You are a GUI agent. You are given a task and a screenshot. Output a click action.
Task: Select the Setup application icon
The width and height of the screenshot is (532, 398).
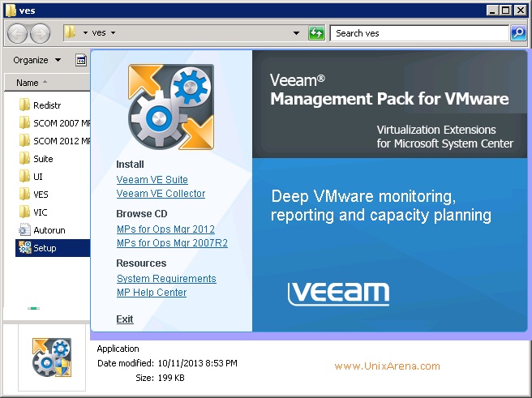(25, 248)
